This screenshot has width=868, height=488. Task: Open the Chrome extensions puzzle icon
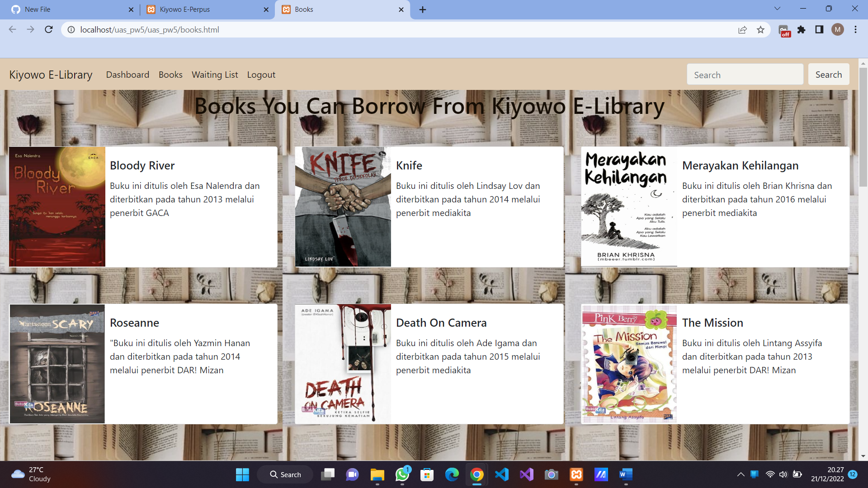point(802,30)
